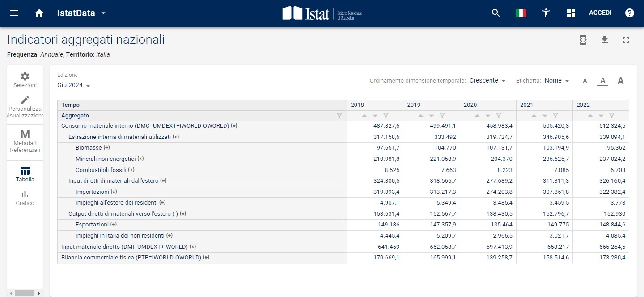Open Selezioni panel
Screen dimensions: 644x297
coord(25,80)
